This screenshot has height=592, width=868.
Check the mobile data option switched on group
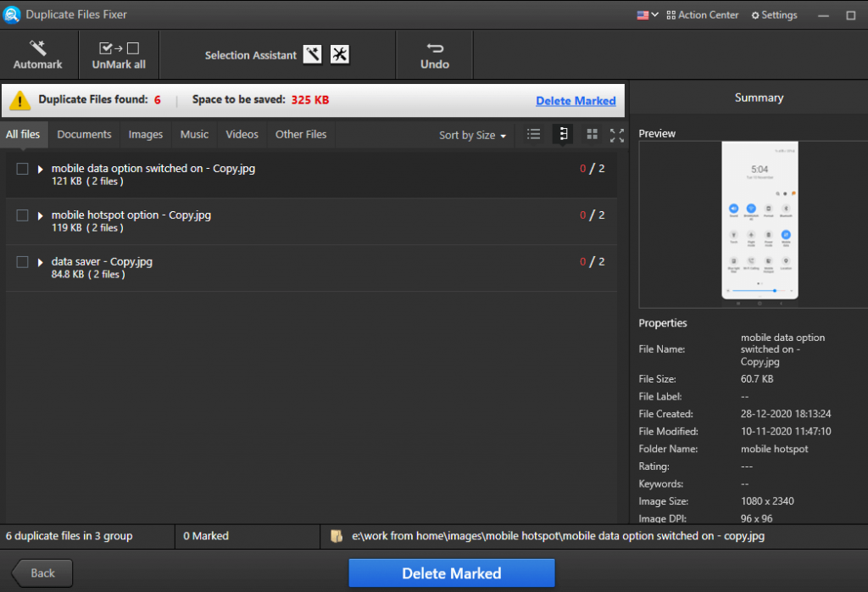pyautogui.click(x=23, y=169)
